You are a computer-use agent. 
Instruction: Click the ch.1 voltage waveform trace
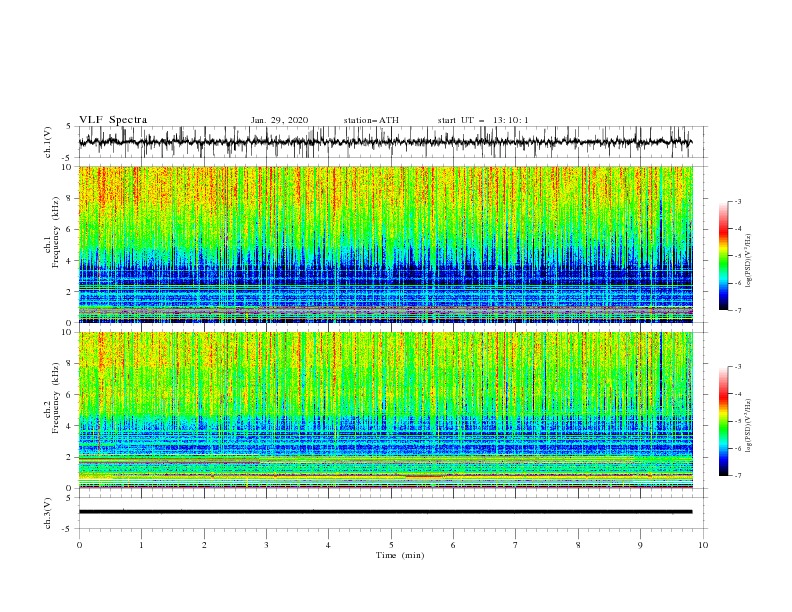point(385,142)
